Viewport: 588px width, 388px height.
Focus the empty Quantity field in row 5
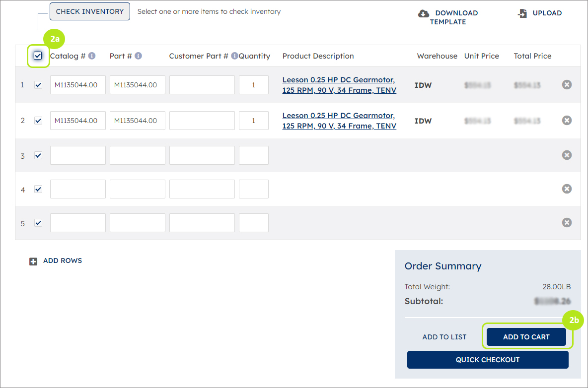pos(253,223)
